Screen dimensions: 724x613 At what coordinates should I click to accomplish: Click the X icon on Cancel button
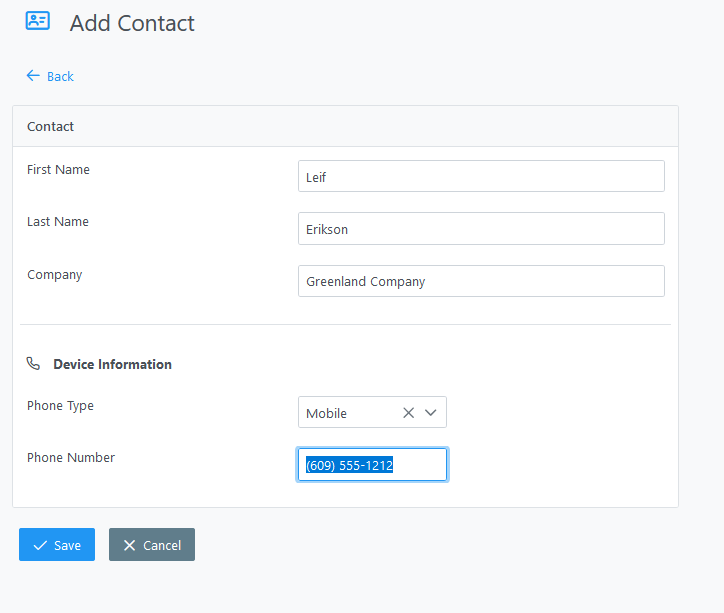tap(129, 546)
